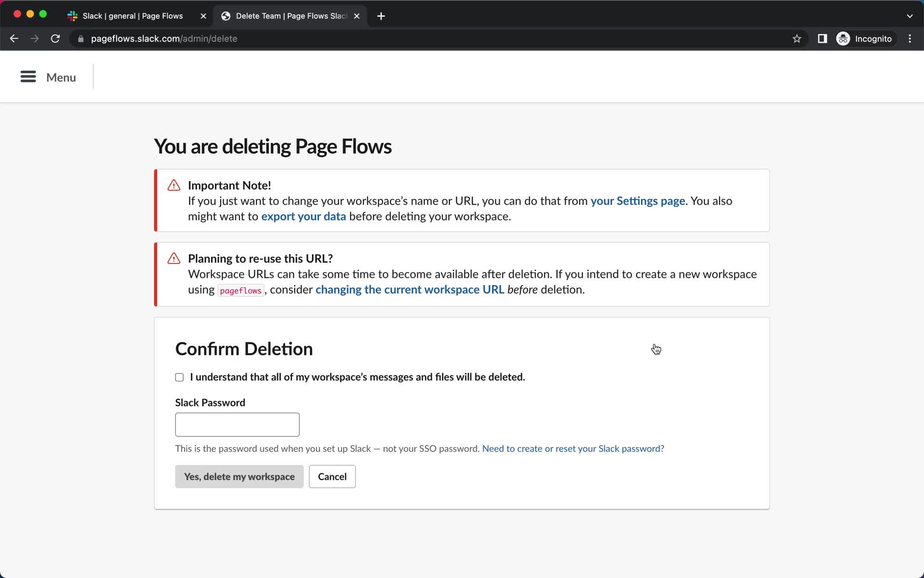The height and width of the screenshot is (578, 924).
Task: Open Chrome's three-dot menu
Action: point(910,39)
